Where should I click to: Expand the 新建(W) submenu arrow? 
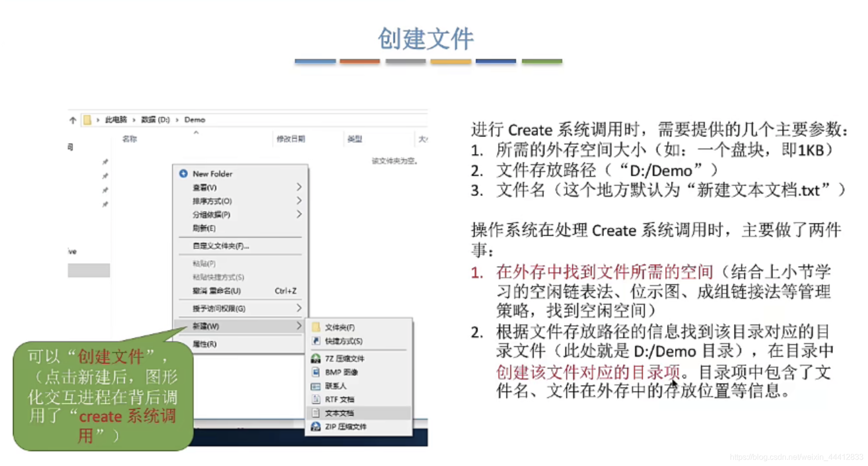(x=299, y=325)
